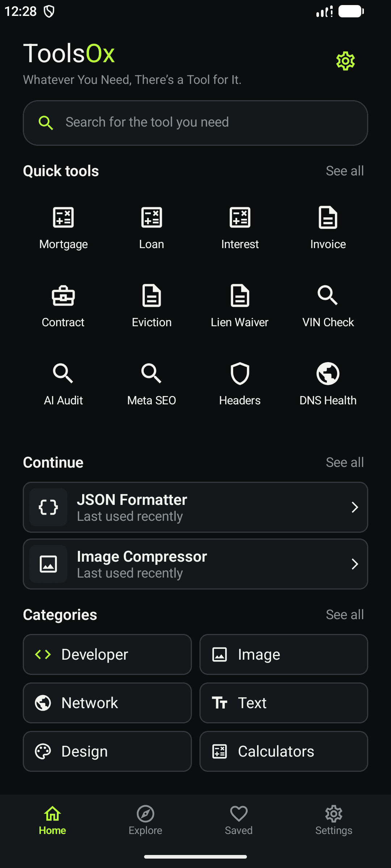
Task: Focus the tool search field
Action: pyautogui.click(x=195, y=123)
